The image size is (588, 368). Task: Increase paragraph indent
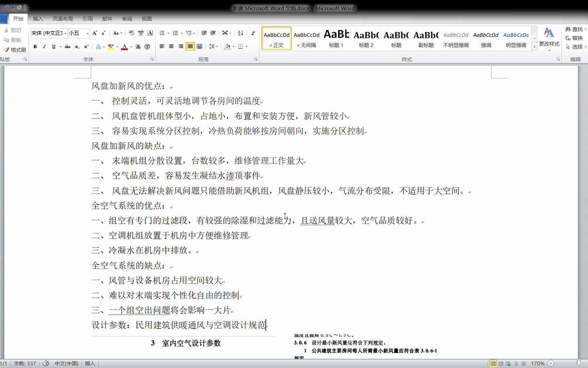(x=213, y=33)
